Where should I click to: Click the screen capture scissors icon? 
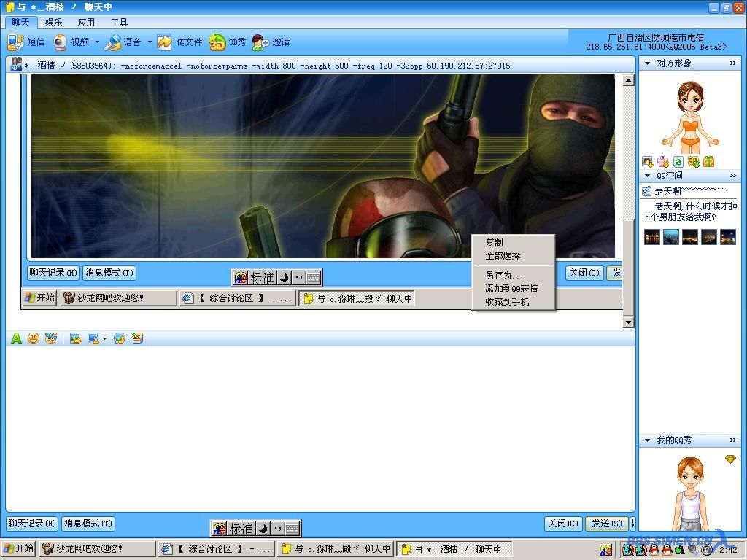point(93,338)
